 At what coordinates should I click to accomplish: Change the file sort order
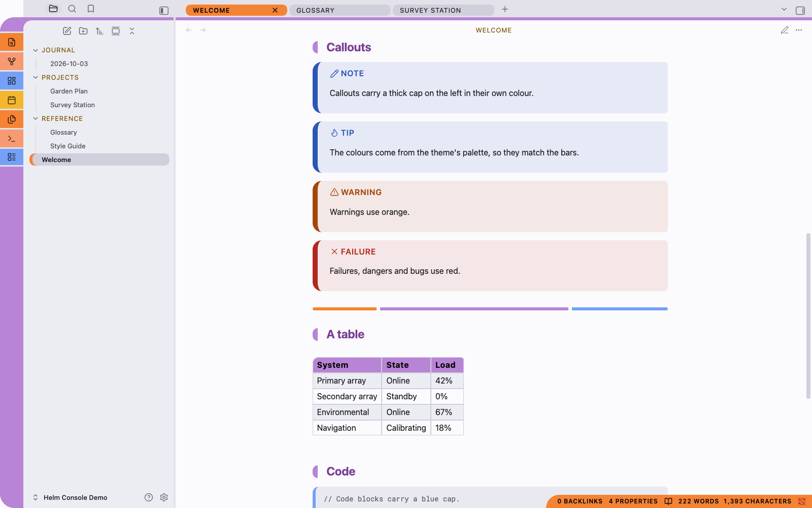pyautogui.click(x=99, y=31)
